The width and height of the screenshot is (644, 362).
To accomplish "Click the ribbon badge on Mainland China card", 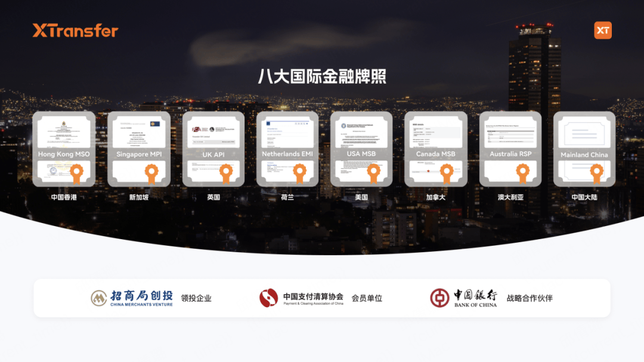I will pos(597,174).
